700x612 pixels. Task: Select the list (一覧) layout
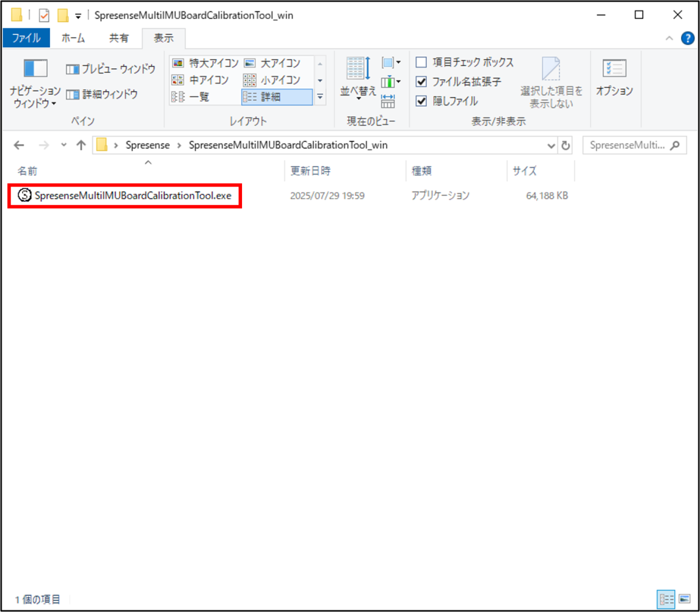click(x=191, y=97)
